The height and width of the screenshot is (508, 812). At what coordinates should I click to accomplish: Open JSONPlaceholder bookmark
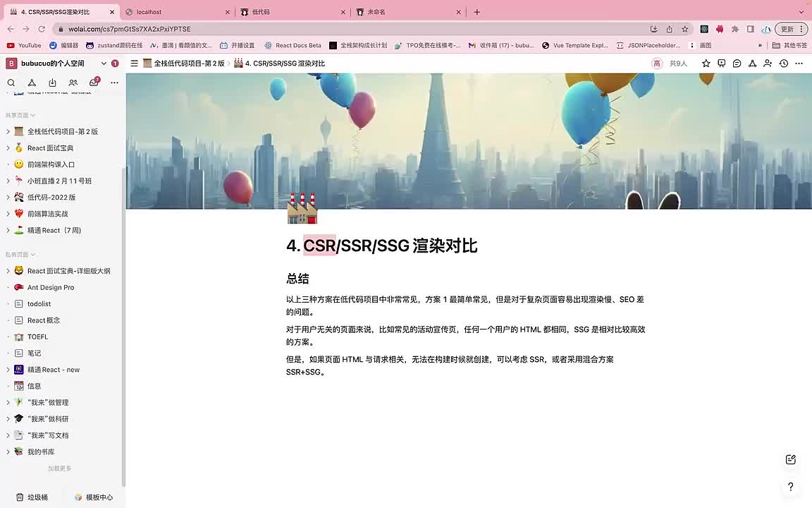[x=648, y=46]
